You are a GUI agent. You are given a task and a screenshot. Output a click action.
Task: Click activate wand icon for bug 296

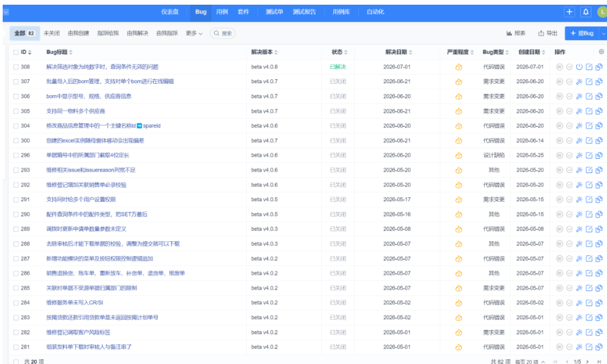pos(579,156)
